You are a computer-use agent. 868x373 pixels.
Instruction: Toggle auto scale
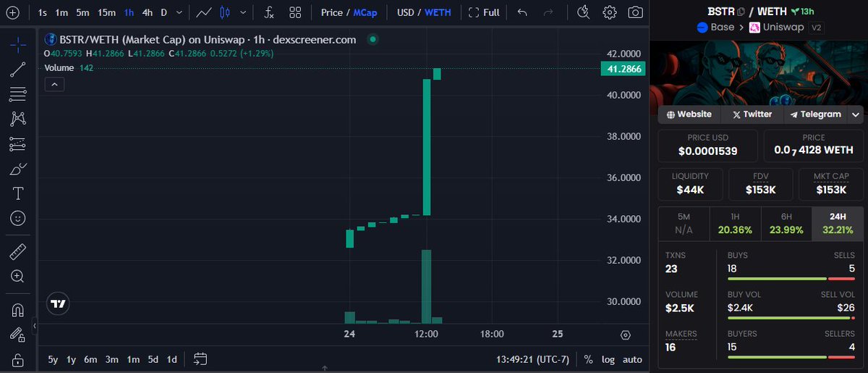click(632, 359)
